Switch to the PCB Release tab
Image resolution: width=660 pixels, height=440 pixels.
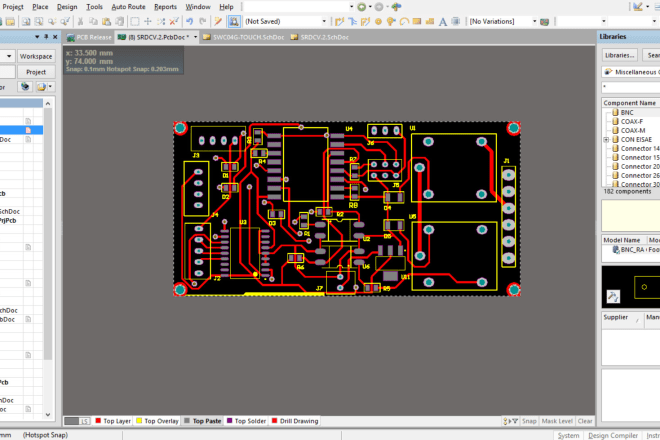[89, 37]
